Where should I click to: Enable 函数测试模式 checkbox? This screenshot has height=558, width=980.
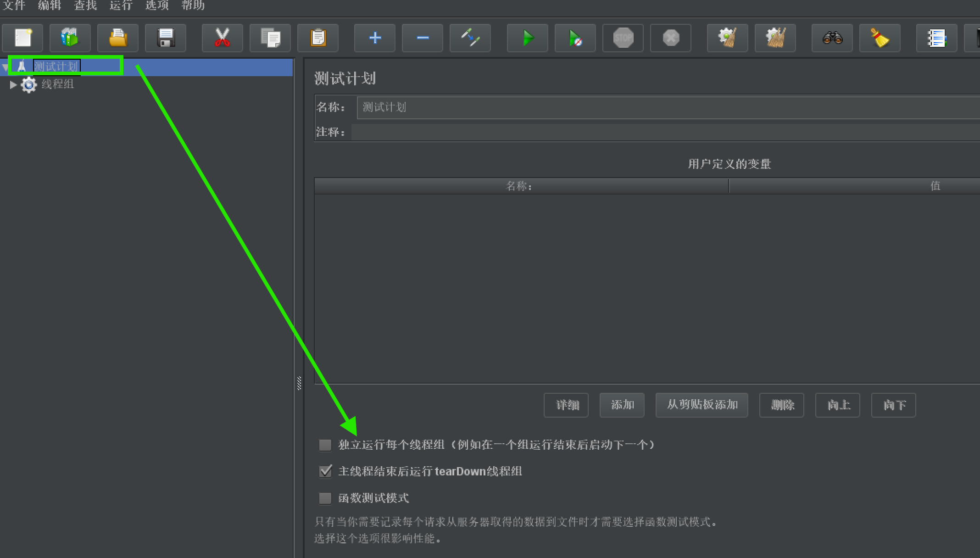325,498
